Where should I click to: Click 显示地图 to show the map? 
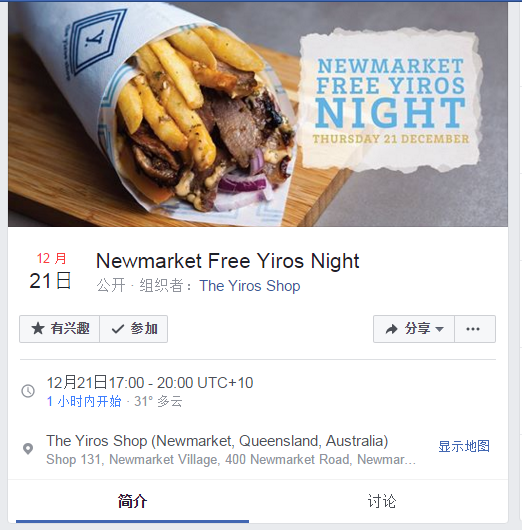pos(464,446)
